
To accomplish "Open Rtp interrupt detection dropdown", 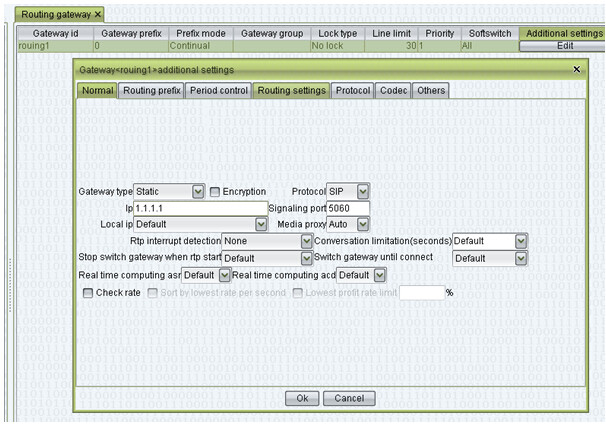I will click(x=306, y=241).
